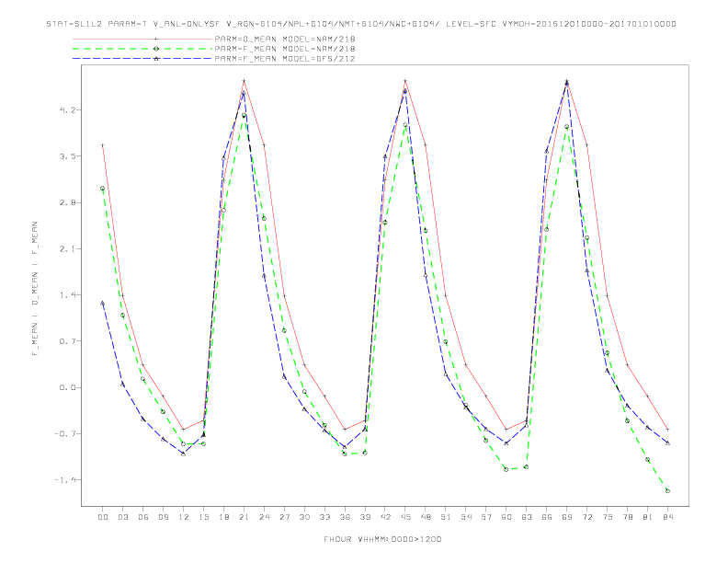The image size is (728, 563).
Task: Click y-axis tick label 0.0
Action: [66, 387]
